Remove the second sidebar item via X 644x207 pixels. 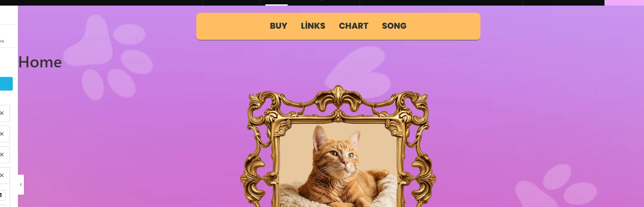click(x=2, y=134)
